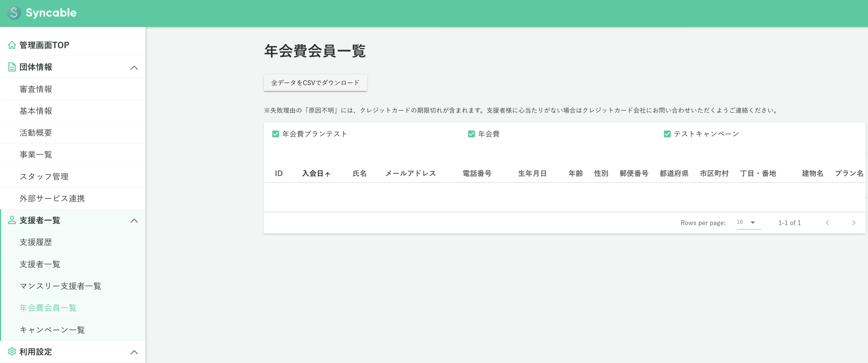Collapse the 支援者一覧 section chevron
This screenshot has height=363, width=868.
coord(134,221)
